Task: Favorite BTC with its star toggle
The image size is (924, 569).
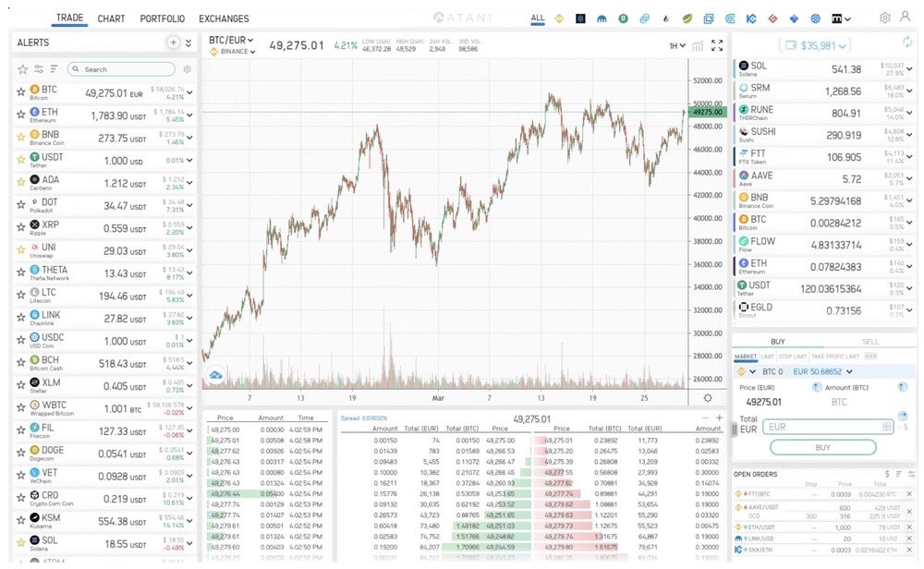Action: (x=22, y=91)
